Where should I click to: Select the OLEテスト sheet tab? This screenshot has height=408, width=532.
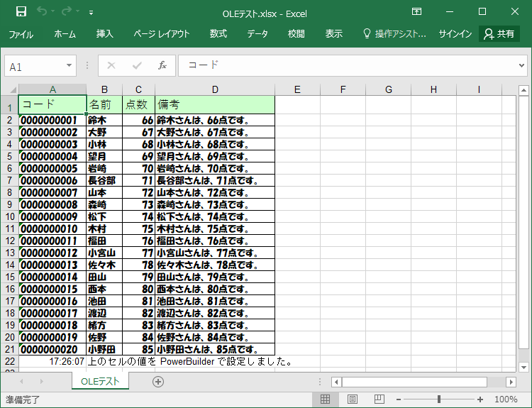[100, 382]
